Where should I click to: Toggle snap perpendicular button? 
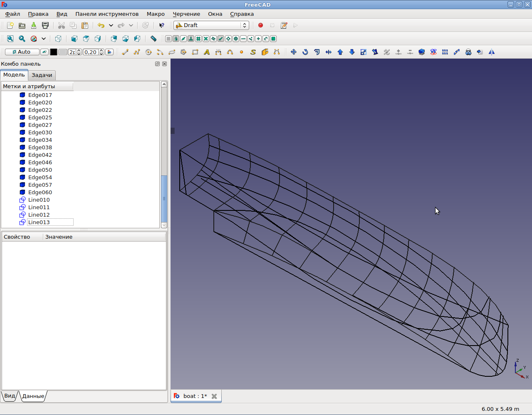click(191, 39)
